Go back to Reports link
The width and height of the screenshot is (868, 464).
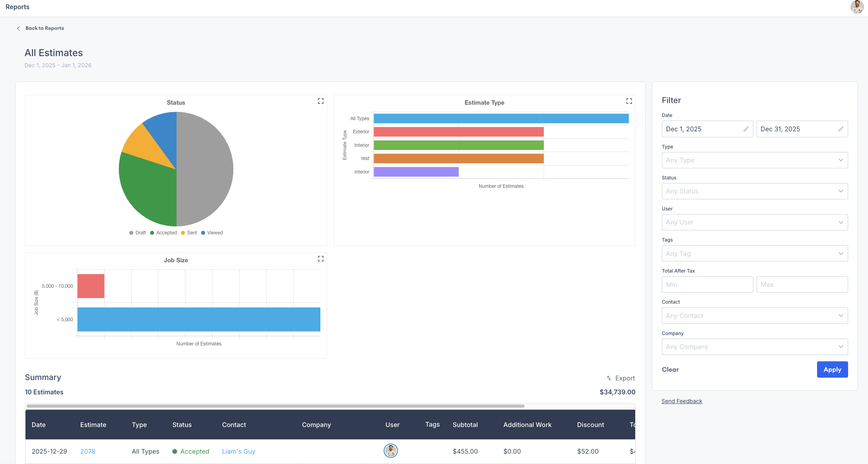[45, 28]
